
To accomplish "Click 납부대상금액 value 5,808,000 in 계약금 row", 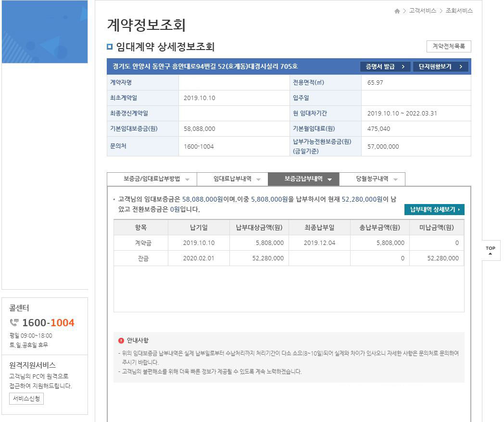I will click(270, 243).
